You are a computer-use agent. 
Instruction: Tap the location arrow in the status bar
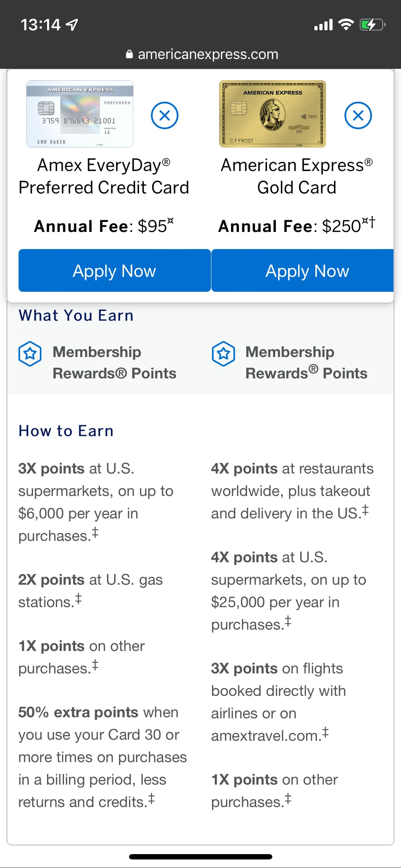(72, 25)
